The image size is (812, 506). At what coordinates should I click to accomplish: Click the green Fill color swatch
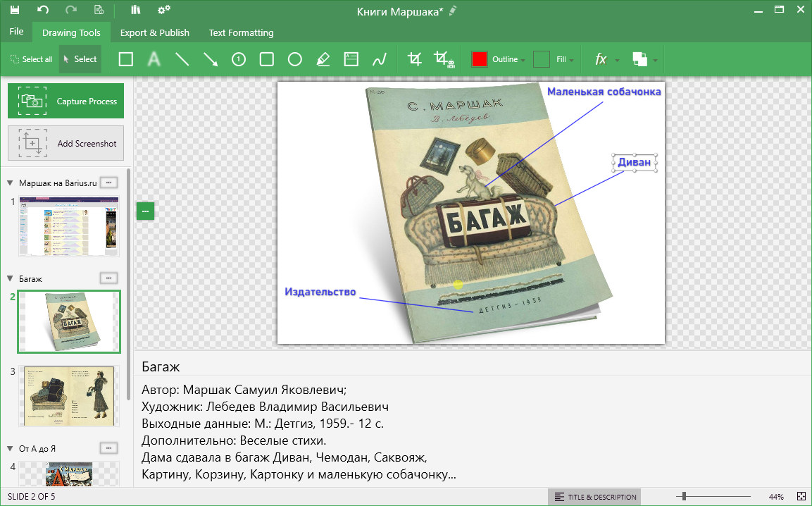(x=541, y=59)
